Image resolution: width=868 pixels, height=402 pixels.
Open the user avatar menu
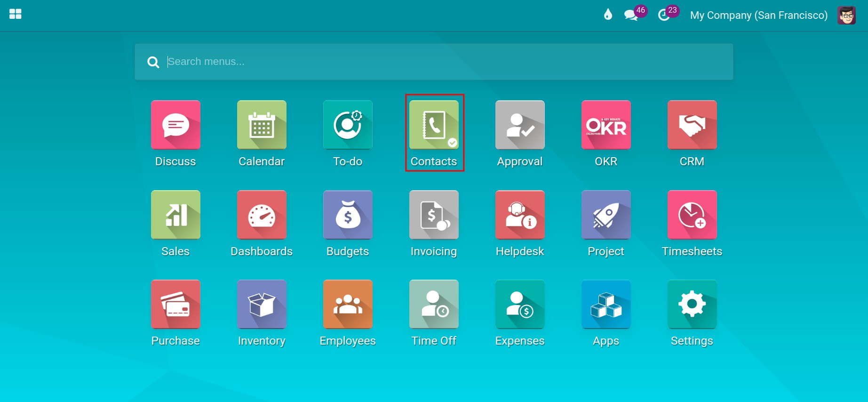(x=846, y=15)
